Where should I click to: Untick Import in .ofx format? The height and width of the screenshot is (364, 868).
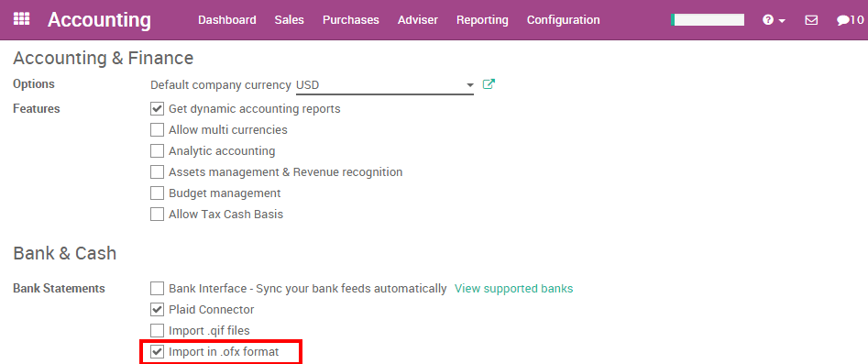[158, 351]
